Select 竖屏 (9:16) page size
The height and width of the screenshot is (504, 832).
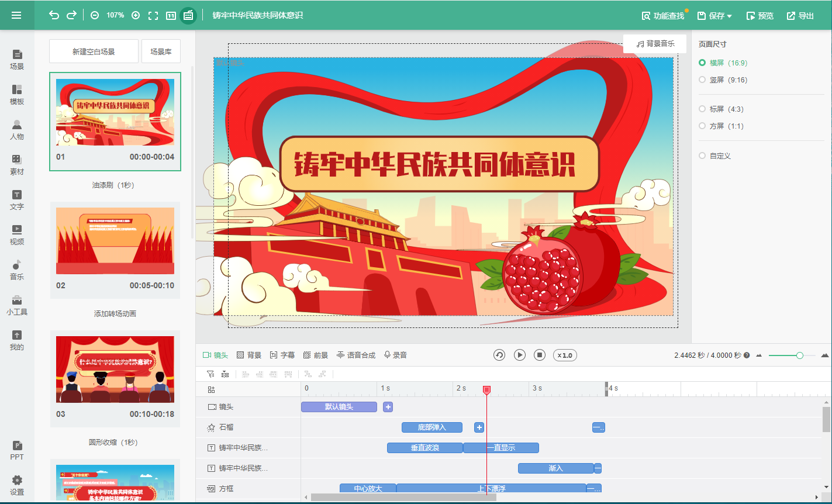tap(723, 80)
